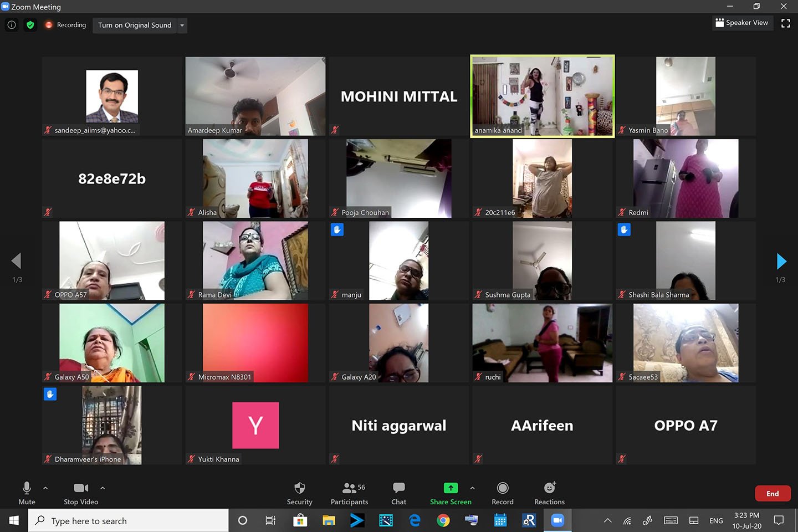Screen dimensions: 798x532
Task: Click the meeting information icon
Action: click(12, 25)
